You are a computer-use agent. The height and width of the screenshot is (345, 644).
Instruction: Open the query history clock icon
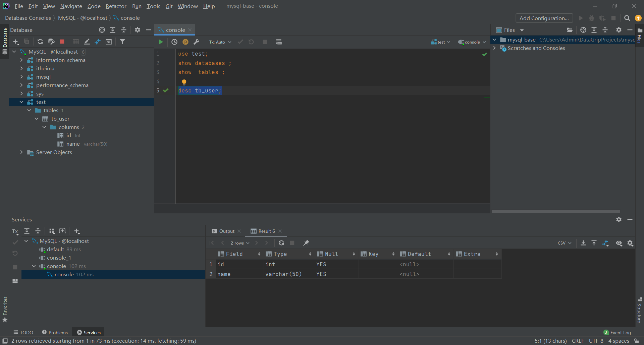point(174,42)
